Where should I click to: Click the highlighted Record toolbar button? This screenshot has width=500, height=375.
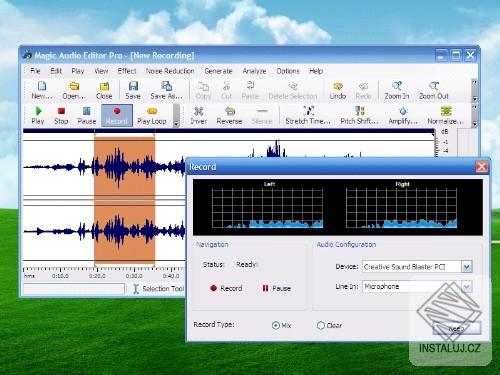coord(117,115)
